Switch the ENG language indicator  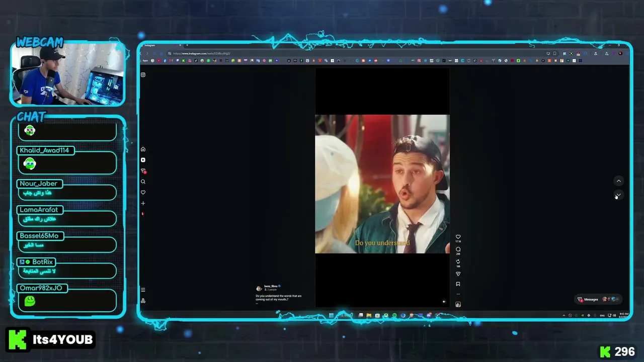pos(602,315)
